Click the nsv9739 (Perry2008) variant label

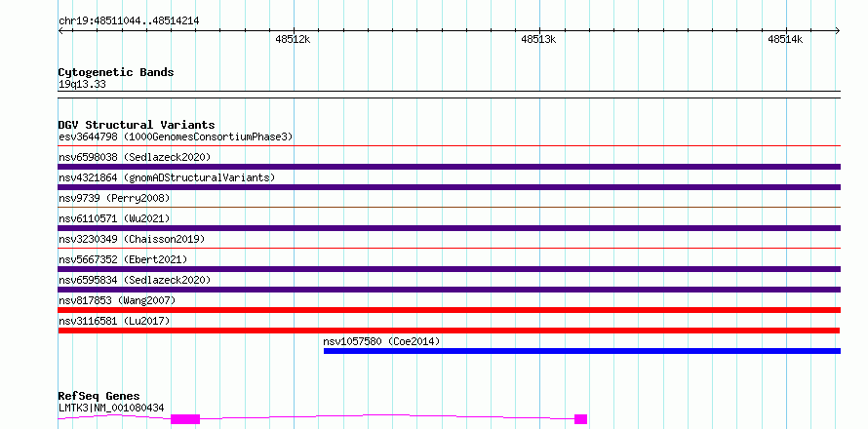pos(114,198)
